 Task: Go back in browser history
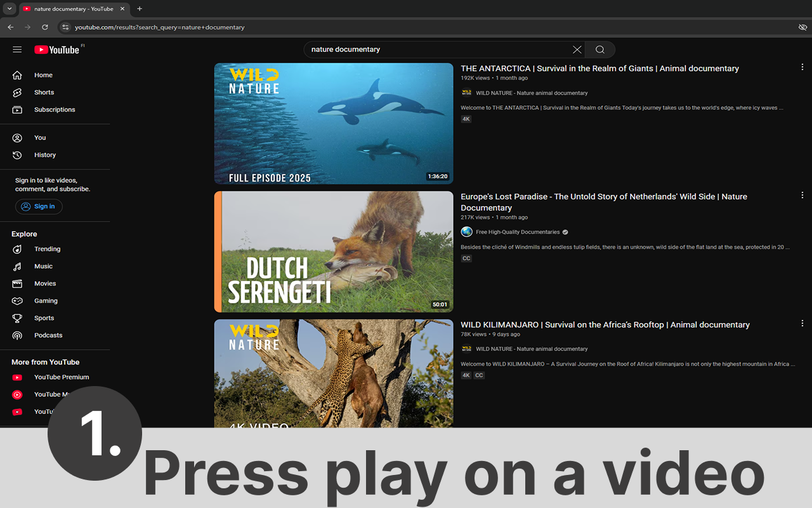click(10, 27)
